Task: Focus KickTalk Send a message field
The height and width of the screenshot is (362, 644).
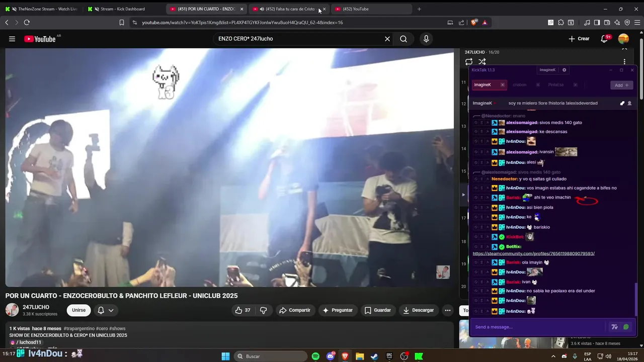Action: point(538,327)
